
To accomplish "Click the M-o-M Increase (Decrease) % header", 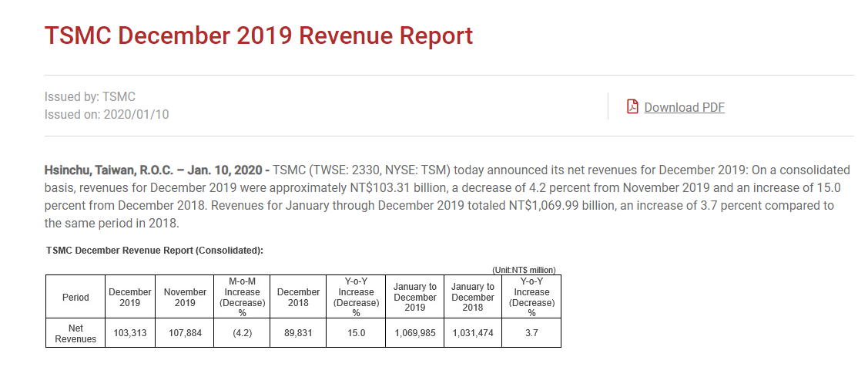I will 242,297.
